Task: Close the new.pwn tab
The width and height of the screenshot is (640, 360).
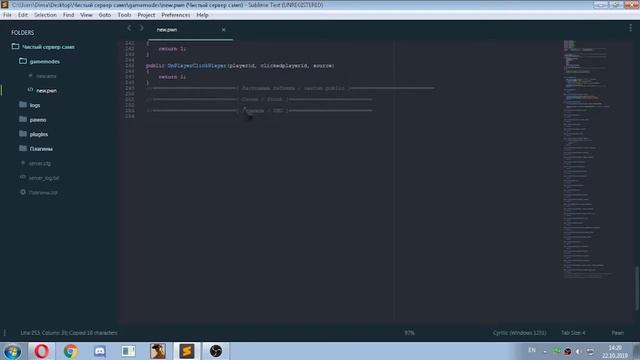Action: point(223,30)
